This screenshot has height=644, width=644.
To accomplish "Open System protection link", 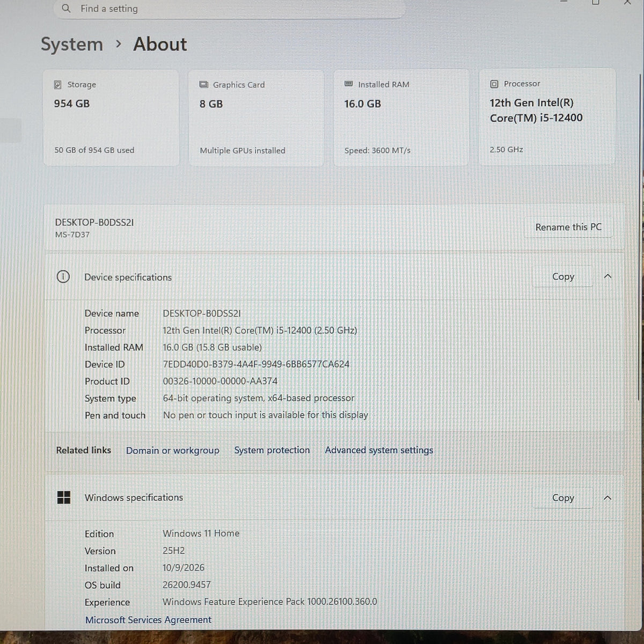I will pos(272,450).
